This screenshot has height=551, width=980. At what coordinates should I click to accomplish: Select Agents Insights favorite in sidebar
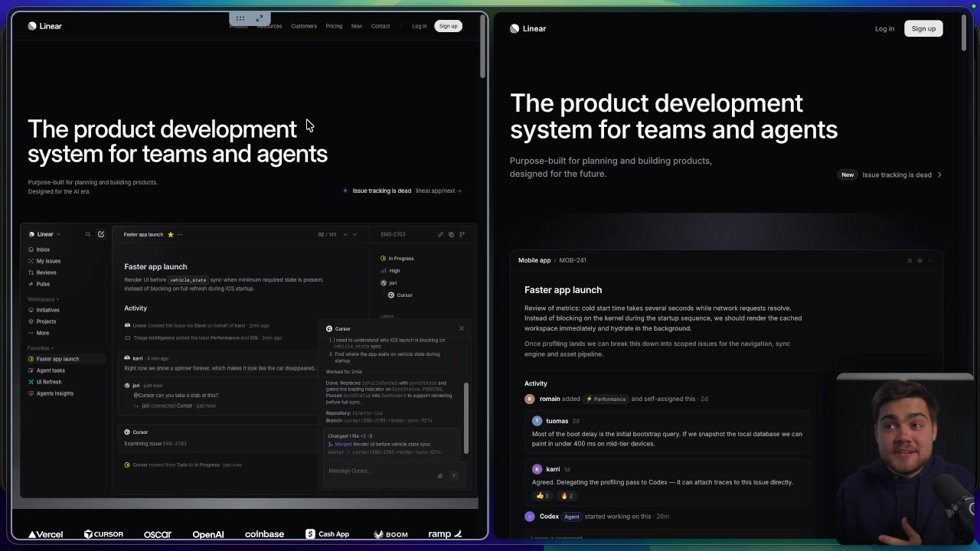click(51, 393)
